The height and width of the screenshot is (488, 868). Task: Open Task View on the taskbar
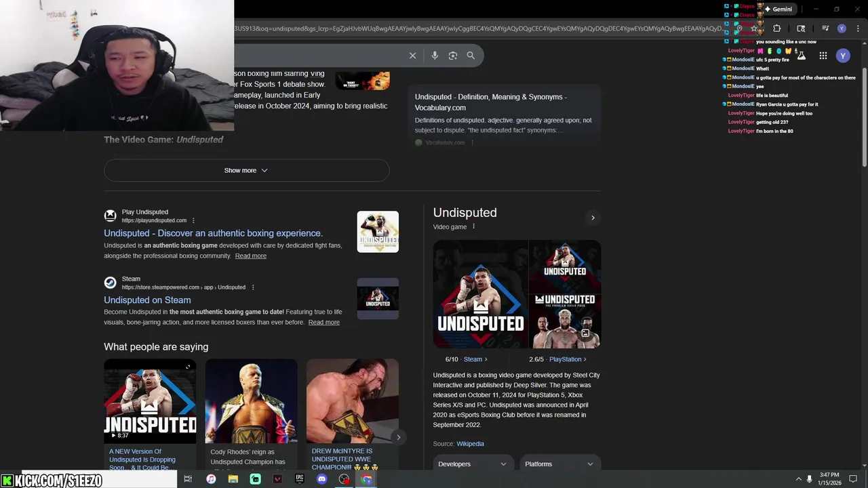click(188, 479)
